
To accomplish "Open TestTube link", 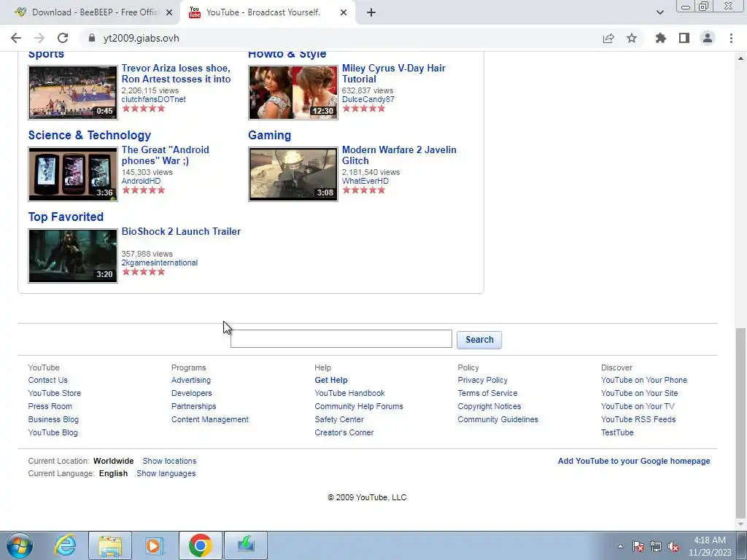I will (x=617, y=432).
